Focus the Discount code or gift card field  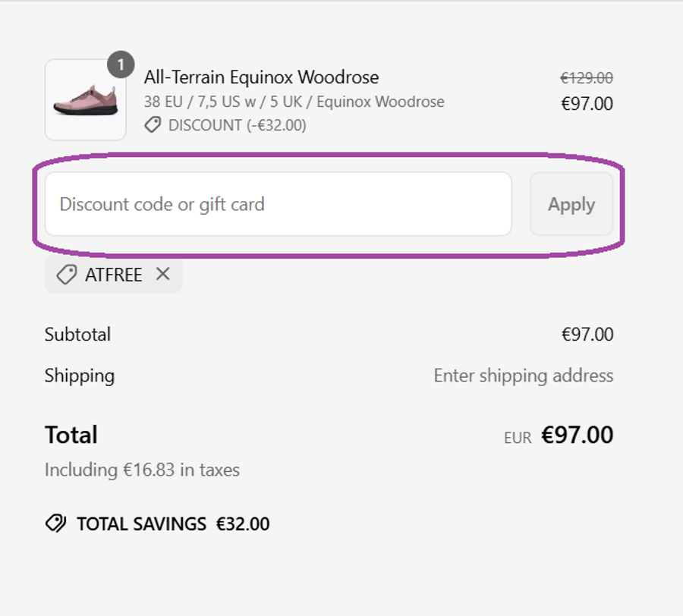[278, 204]
